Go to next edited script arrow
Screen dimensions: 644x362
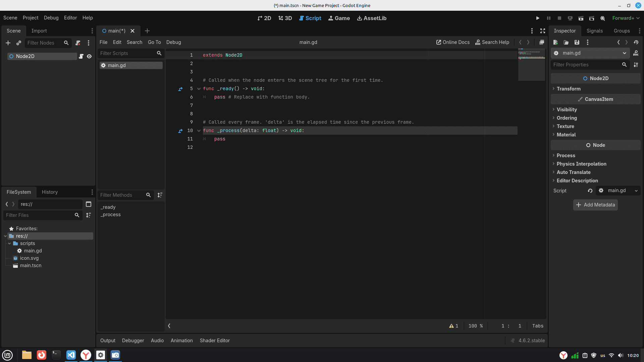[x=528, y=42]
